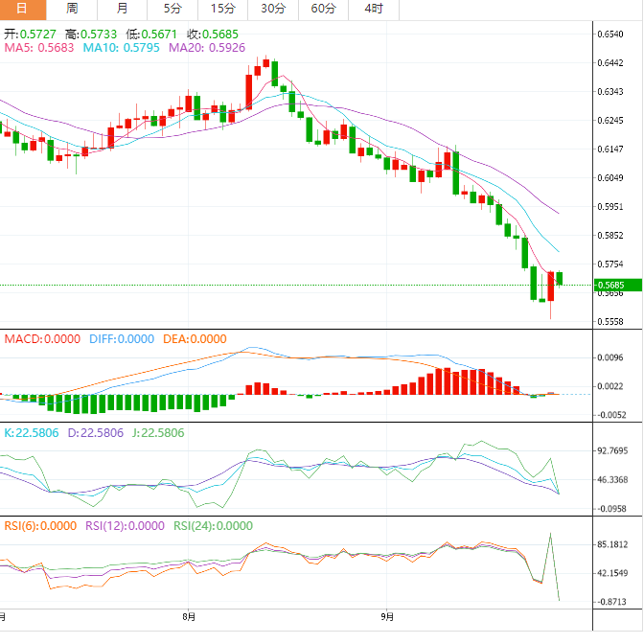Click the RSI(6) indicator label

40,525
